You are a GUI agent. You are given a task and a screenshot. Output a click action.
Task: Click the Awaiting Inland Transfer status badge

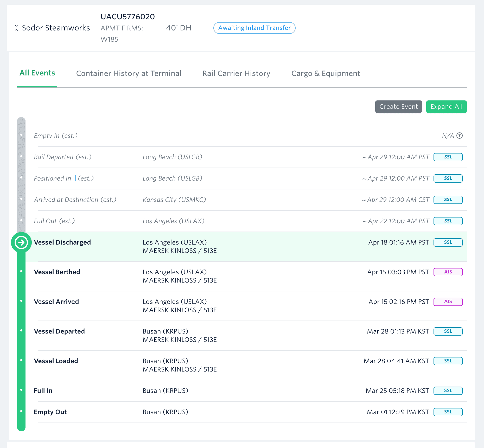[x=254, y=28]
